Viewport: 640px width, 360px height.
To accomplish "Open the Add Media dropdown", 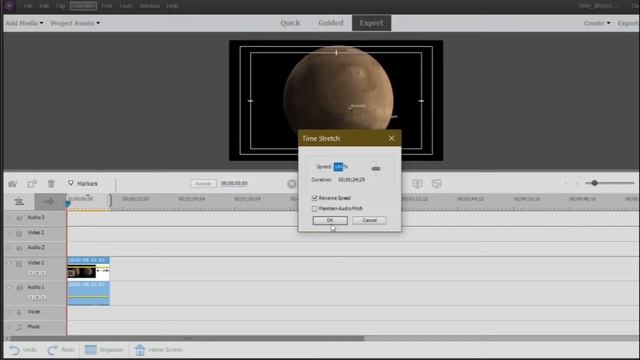I will point(24,23).
